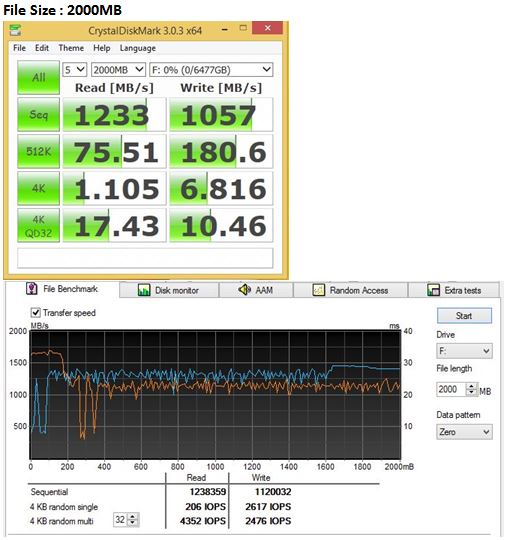The width and height of the screenshot is (505, 540).
Task: Run all benchmarks with the All button
Action: [38, 77]
